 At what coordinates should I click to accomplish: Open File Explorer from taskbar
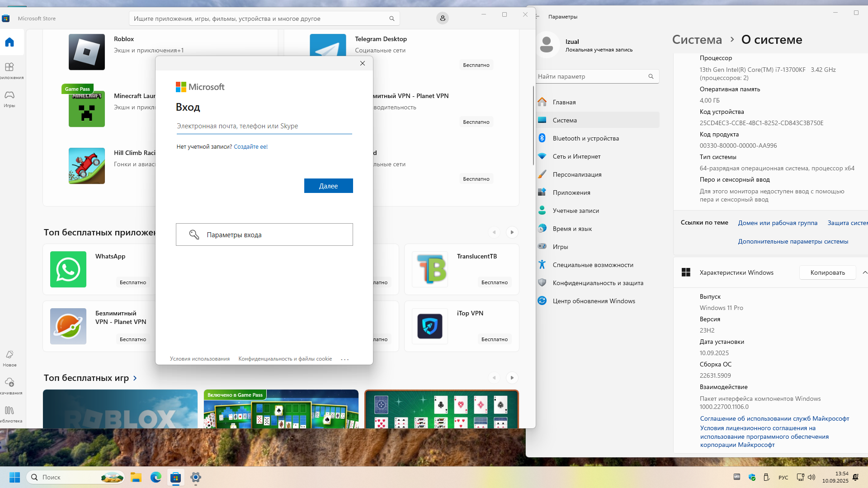tap(136, 477)
